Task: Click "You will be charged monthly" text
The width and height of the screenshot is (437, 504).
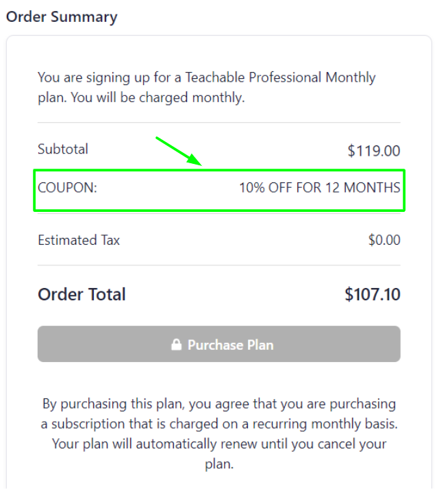Action: (x=158, y=97)
